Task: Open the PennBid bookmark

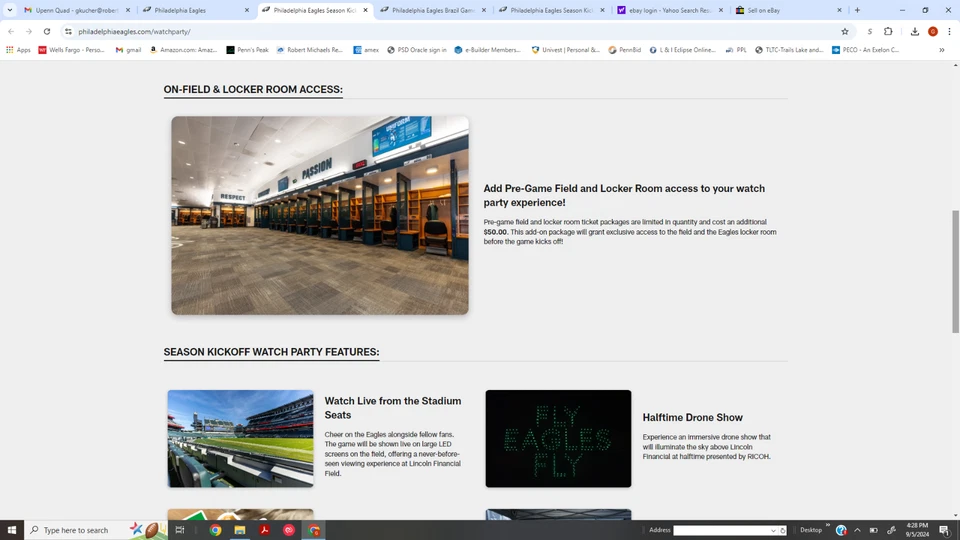Action: [625, 50]
